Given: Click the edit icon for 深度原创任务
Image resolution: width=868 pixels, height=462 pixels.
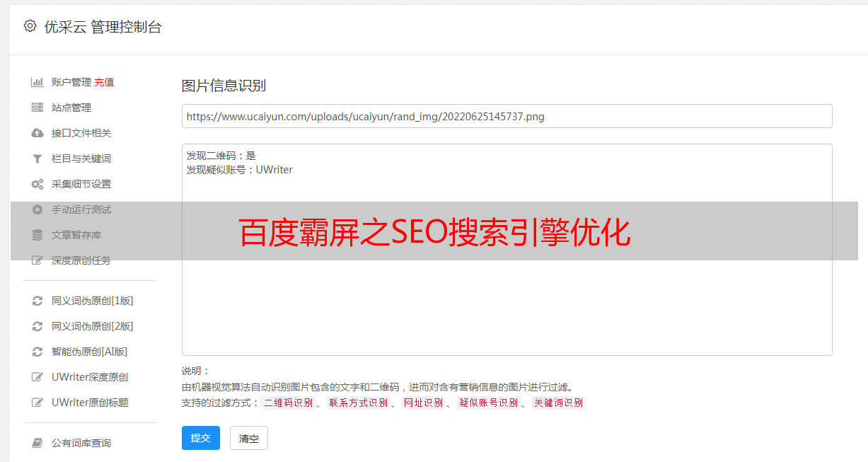Looking at the screenshot, I should click(x=37, y=260).
